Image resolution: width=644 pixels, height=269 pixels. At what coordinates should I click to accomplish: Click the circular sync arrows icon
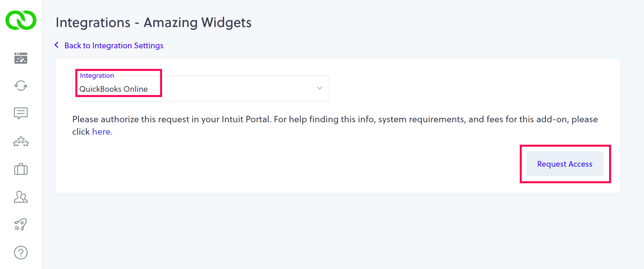coord(21,85)
